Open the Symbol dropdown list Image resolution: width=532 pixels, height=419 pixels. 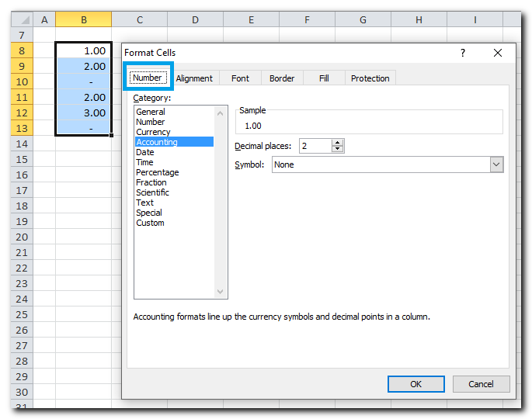pos(496,164)
